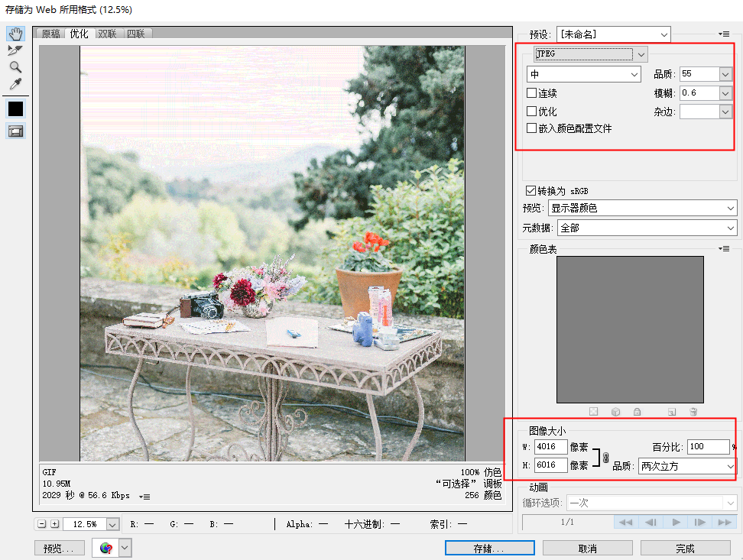Click the zoom out minus button

coord(42,524)
